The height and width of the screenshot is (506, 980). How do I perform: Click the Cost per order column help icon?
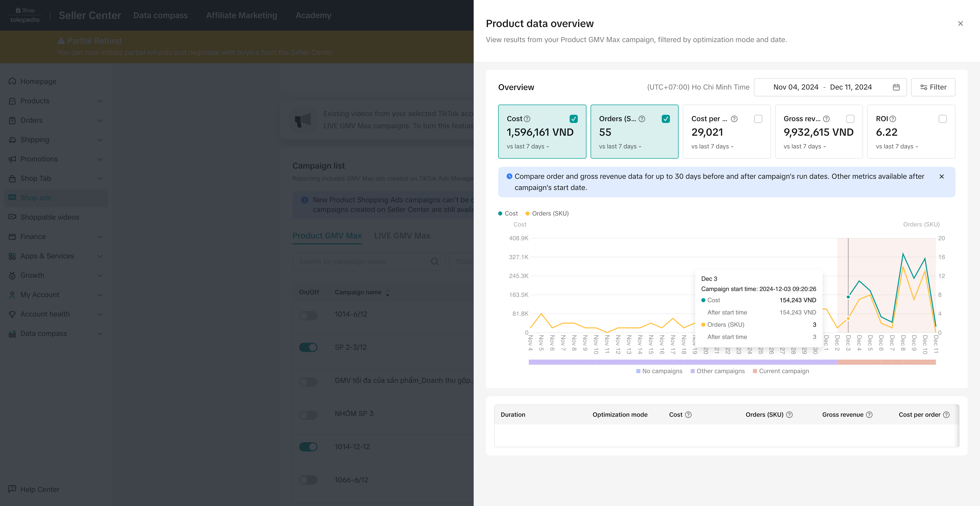pos(946,415)
